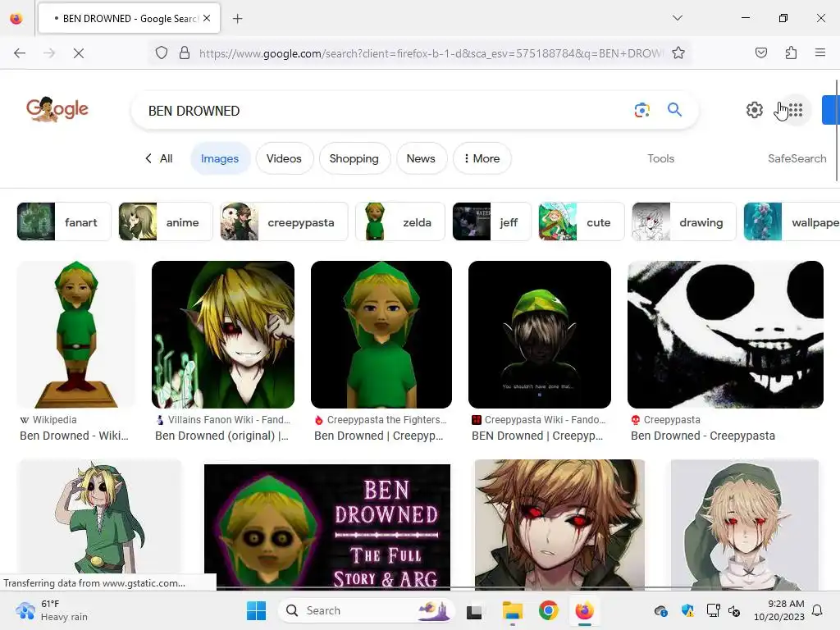Click the blue magnifier search icon
The height and width of the screenshot is (630, 840).
tap(674, 110)
